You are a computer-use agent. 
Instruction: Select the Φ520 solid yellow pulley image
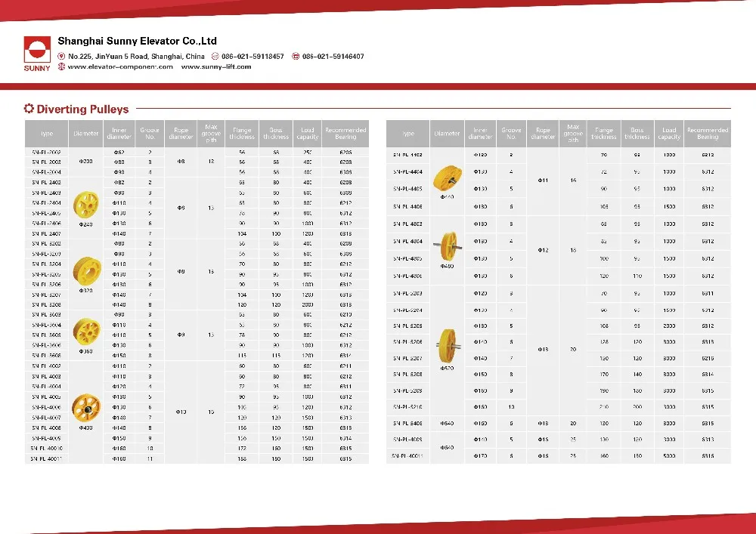tap(447, 342)
